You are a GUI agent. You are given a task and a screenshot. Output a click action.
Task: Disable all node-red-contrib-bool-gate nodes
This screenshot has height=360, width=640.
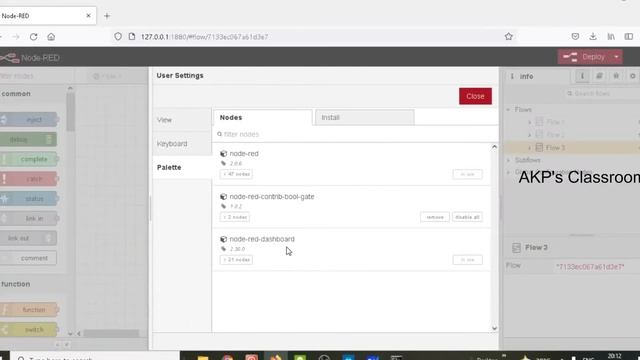467,217
